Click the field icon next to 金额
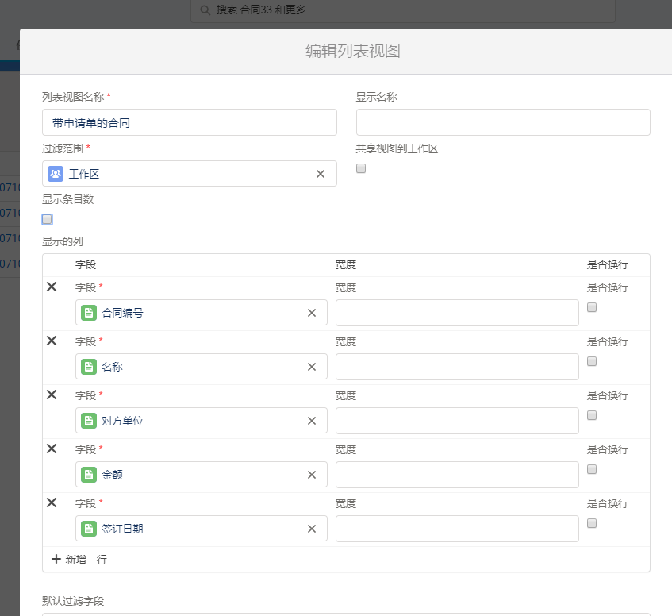Viewport: 672px width, 616px height. point(88,474)
